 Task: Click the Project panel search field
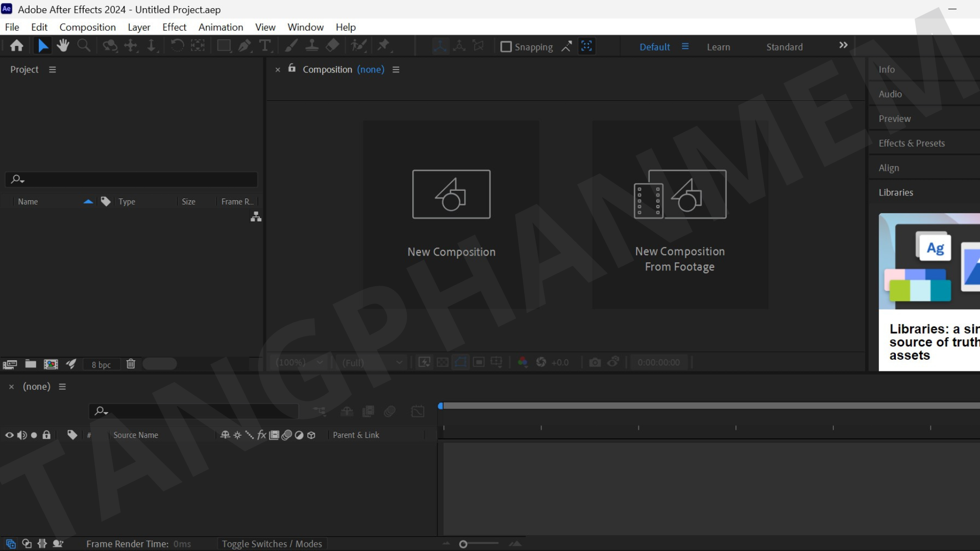pyautogui.click(x=131, y=179)
